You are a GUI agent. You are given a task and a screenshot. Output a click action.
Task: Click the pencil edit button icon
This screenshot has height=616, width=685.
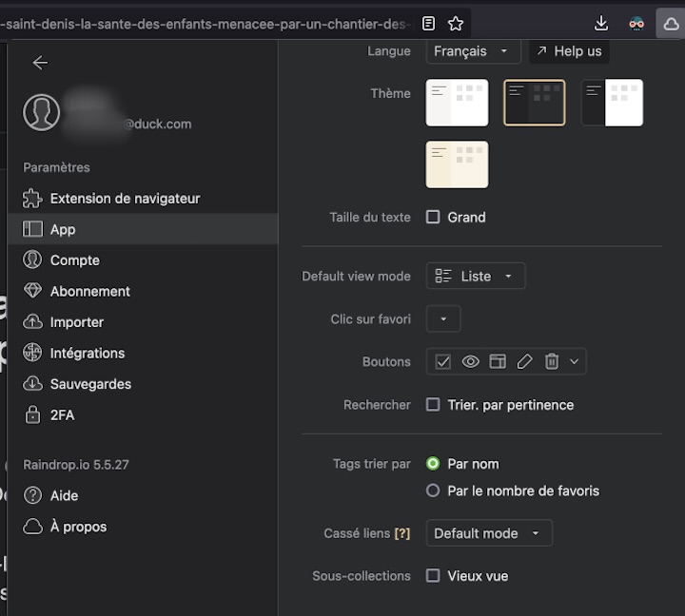(524, 361)
